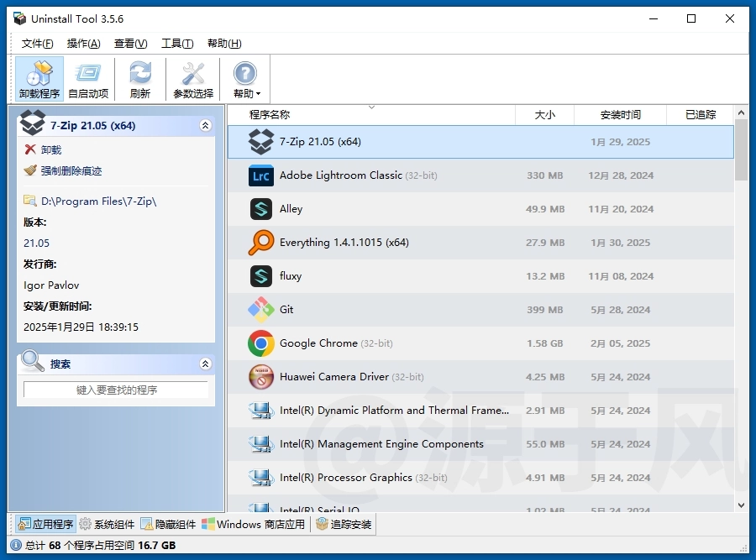756x560 pixels.
Task: Click the Adobe Lightroom Classic Lrc icon
Action: (261, 175)
